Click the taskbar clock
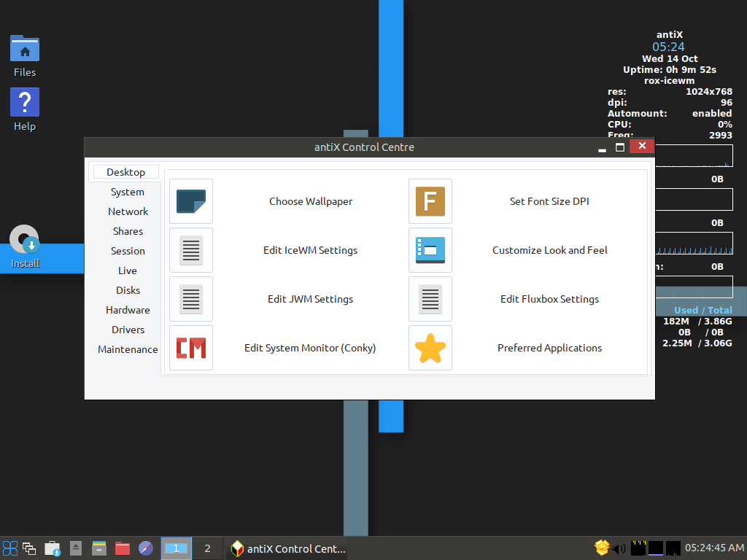The height and width of the screenshot is (560, 747). click(714, 548)
